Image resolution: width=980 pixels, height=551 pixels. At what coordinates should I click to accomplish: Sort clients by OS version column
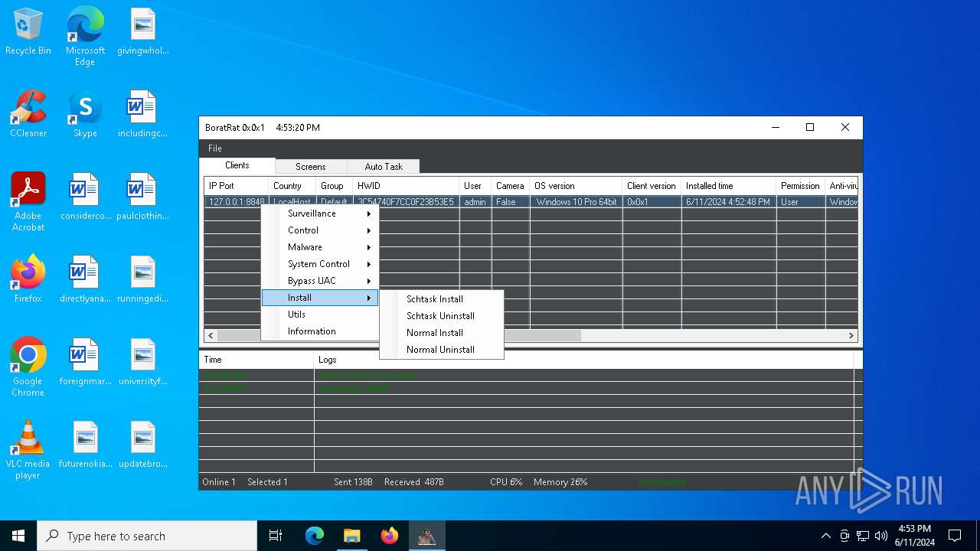pos(576,186)
